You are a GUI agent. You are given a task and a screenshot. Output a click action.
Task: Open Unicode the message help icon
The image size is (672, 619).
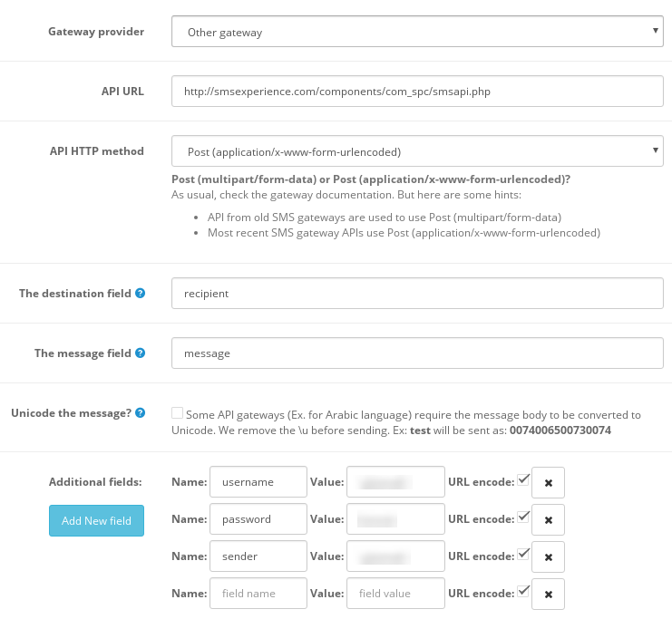point(140,413)
